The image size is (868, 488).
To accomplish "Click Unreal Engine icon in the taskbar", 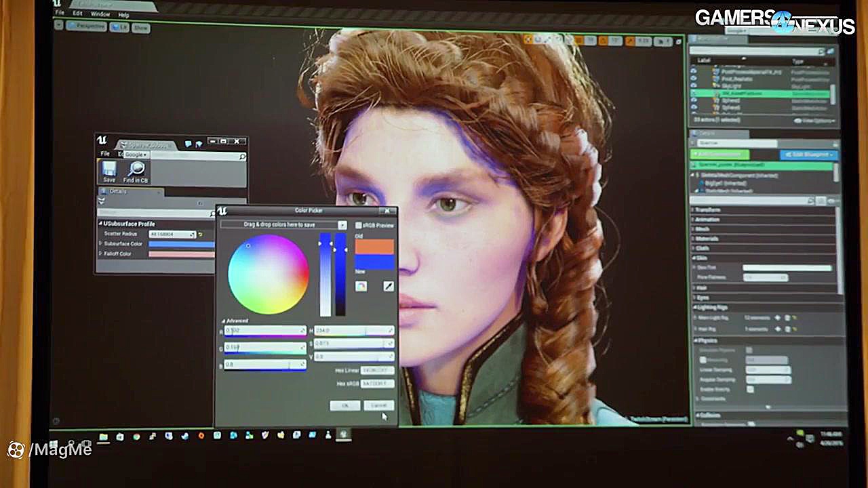I will click(343, 436).
